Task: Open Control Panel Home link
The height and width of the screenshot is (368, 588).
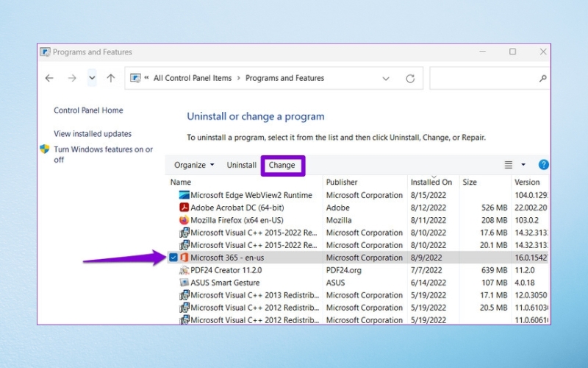Action: [x=88, y=110]
